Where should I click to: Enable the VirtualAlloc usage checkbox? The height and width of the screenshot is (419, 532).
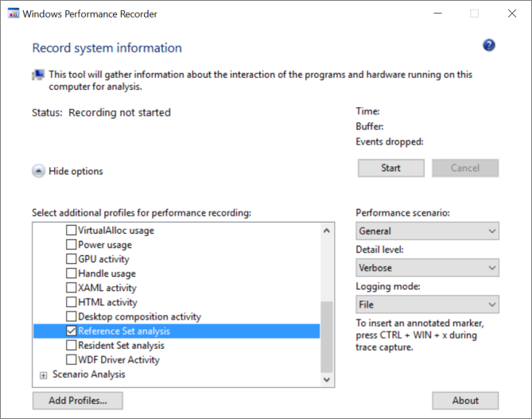point(71,230)
